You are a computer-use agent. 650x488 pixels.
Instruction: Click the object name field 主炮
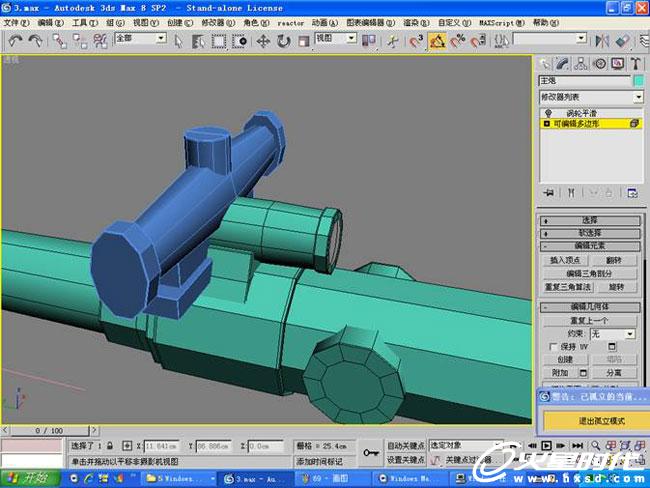tap(585, 80)
